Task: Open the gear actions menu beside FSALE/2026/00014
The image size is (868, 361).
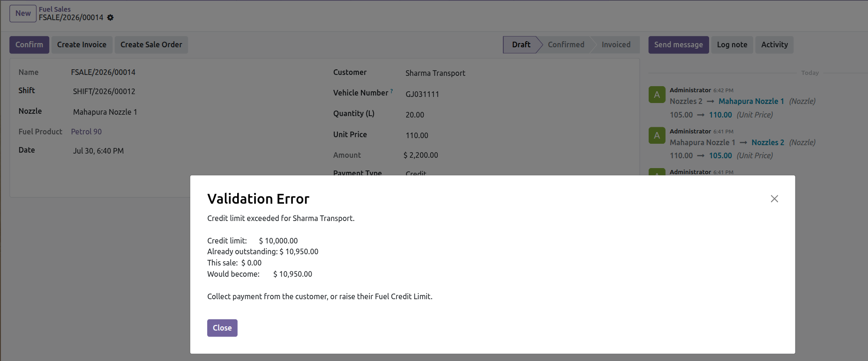Action: 110,18
